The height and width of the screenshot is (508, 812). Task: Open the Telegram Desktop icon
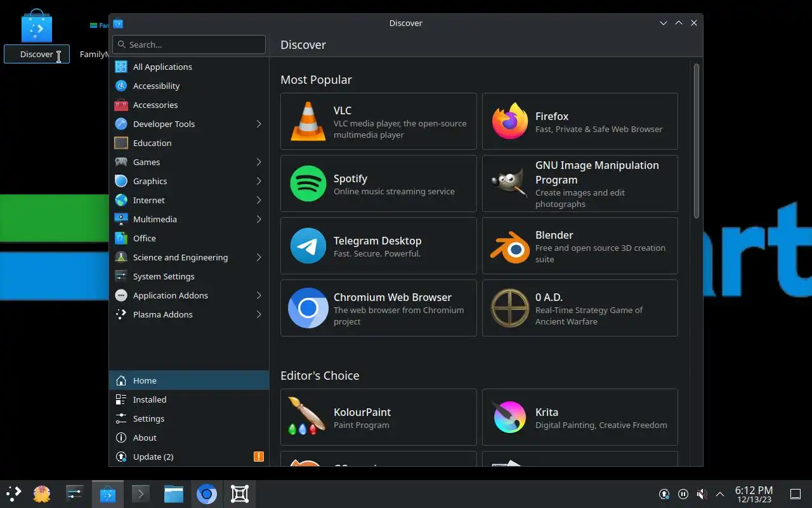pos(308,246)
